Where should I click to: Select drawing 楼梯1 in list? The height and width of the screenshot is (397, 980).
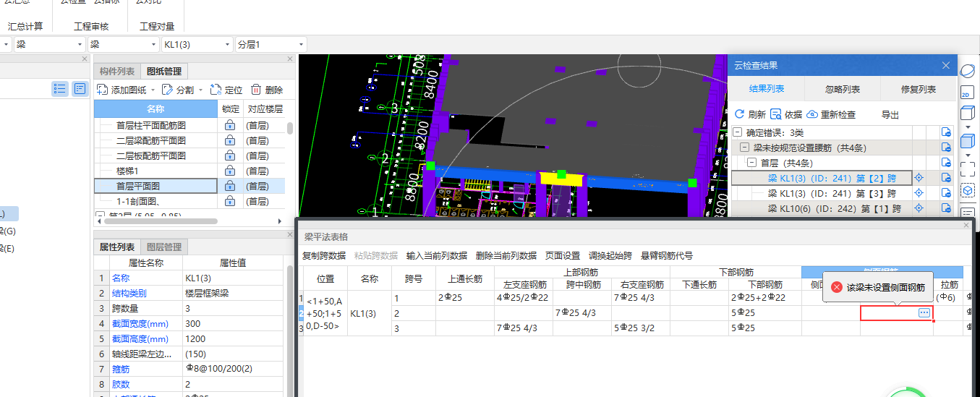128,171
